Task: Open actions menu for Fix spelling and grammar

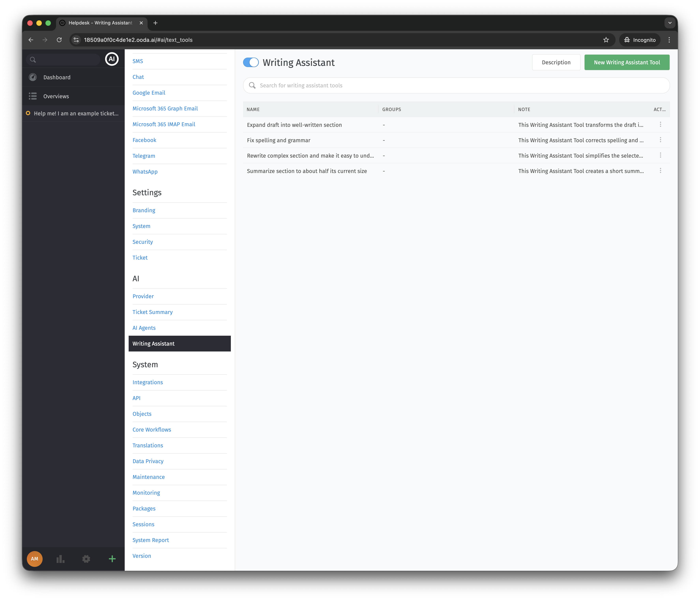Action: pyautogui.click(x=661, y=140)
